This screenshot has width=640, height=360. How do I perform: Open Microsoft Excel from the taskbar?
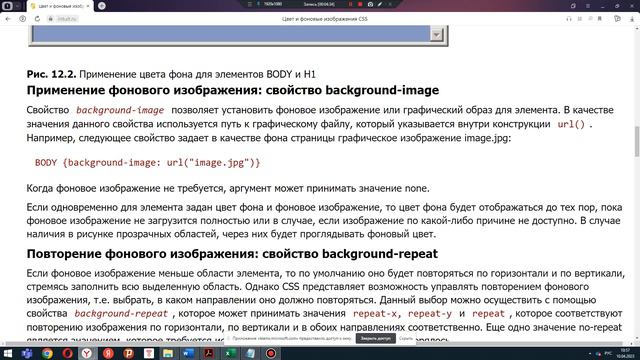point(230,353)
